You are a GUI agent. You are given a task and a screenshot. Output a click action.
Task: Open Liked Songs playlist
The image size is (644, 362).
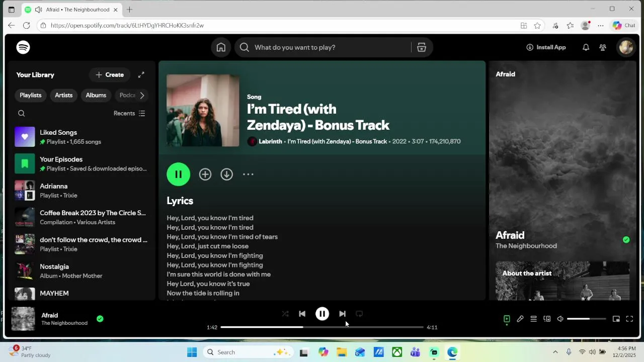tap(80, 137)
